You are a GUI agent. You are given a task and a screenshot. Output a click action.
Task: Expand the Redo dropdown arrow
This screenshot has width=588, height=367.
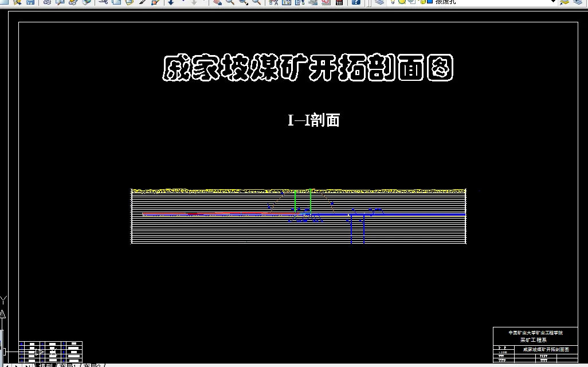(205, 3)
